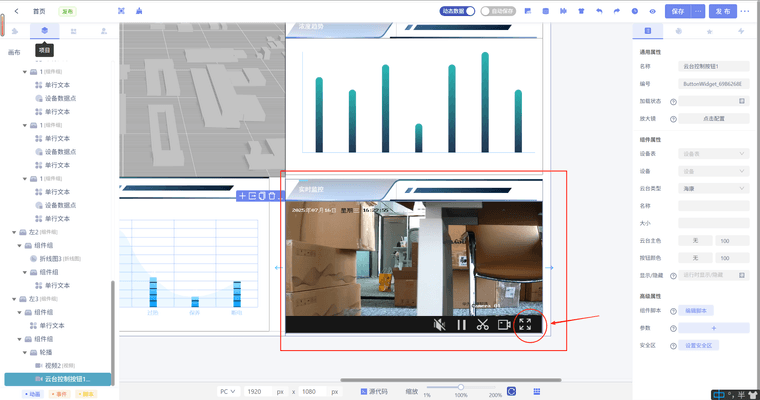Select the lightning events tab in right panel
Image resolution: width=760 pixels, height=400 pixels.
[741, 31]
